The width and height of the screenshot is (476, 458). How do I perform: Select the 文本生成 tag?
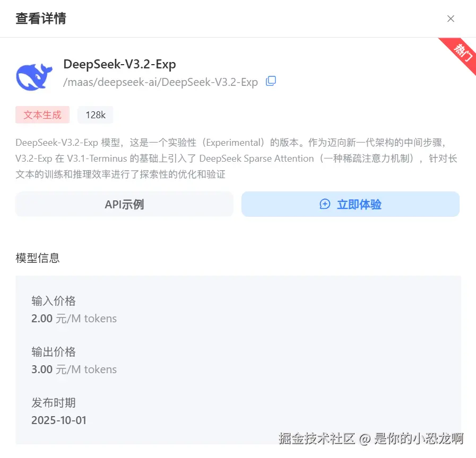coord(42,115)
